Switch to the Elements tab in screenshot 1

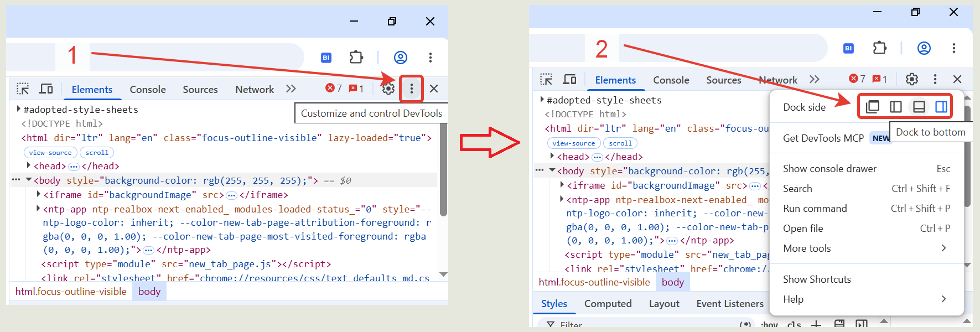pos(92,89)
